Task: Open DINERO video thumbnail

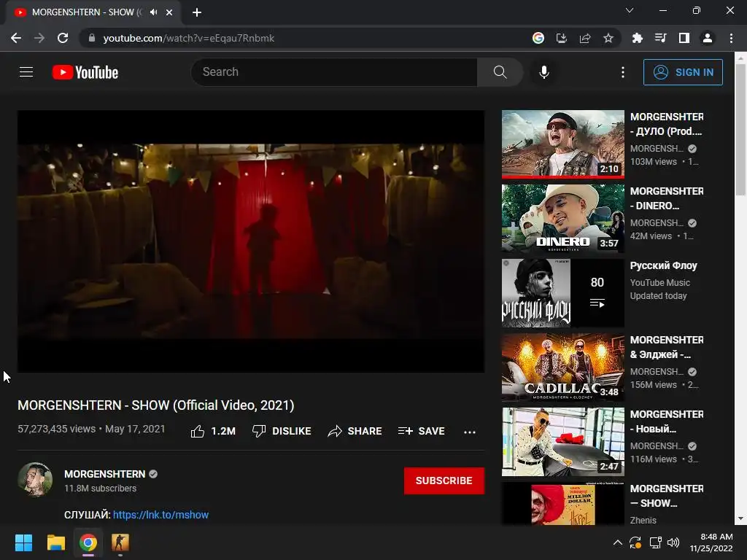Action: (562, 219)
